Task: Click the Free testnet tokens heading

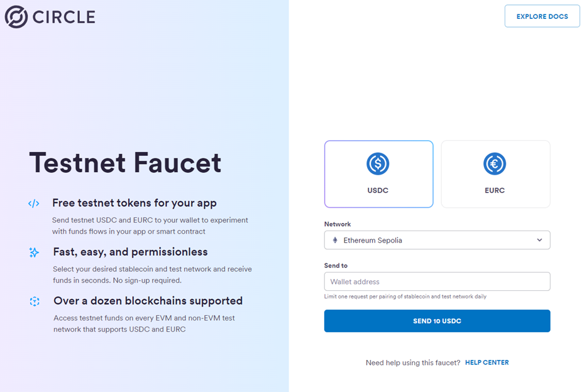Action: 135,203
